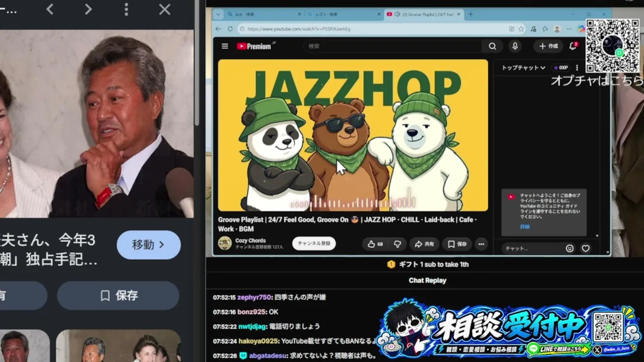Open the browser profile avatar
Viewport: 644px width, 362px height.
pyautogui.click(x=557, y=29)
